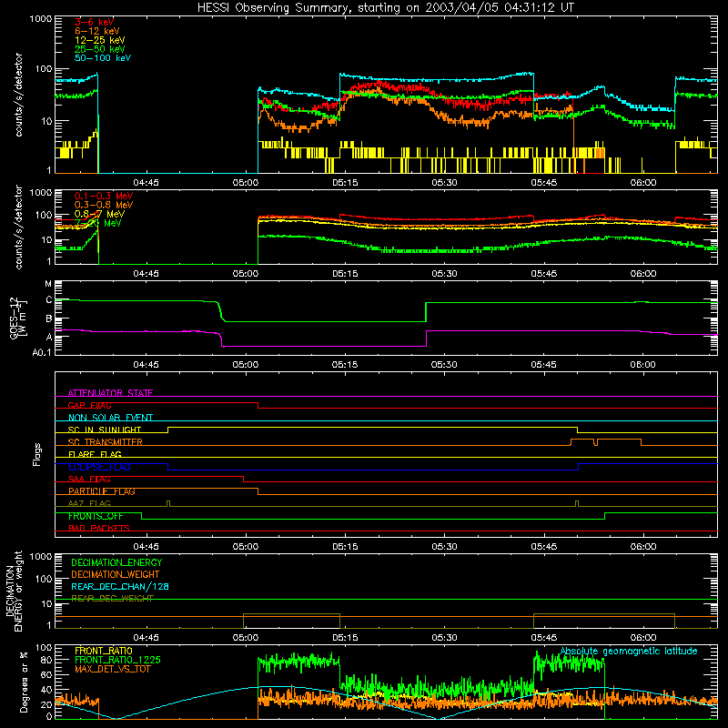
Task: Click the 05:30 tick label under MeV panel
Action: pos(444,274)
